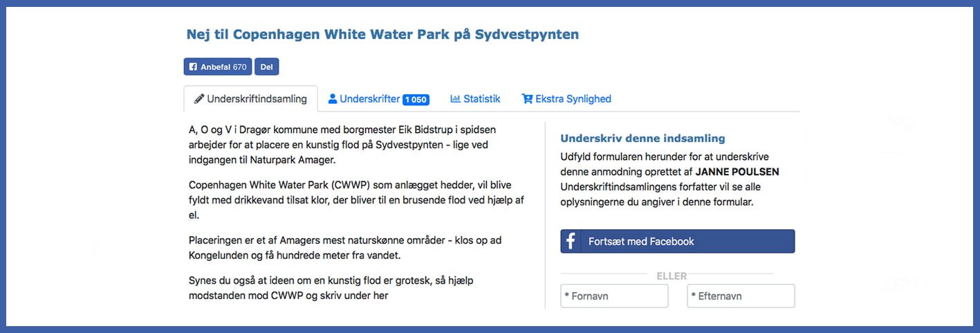Click the 'Underskriv denne indsamling' heading
The height and width of the screenshot is (333, 980).
point(642,138)
